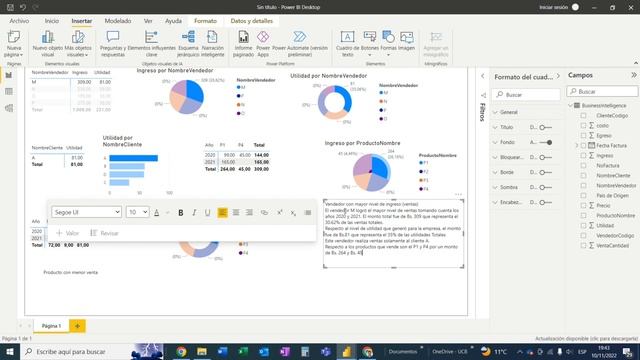Apply underline in text toolbar
This screenshot has width=640, height=360.
point(207,212)
